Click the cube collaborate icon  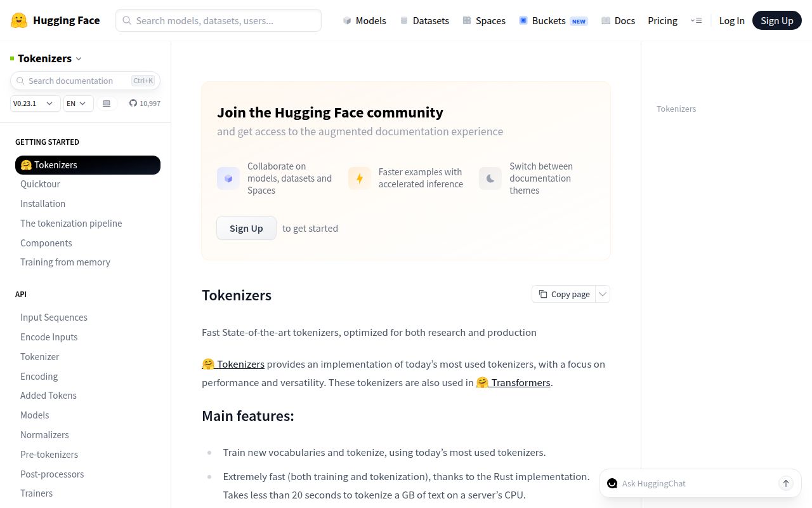228,178
